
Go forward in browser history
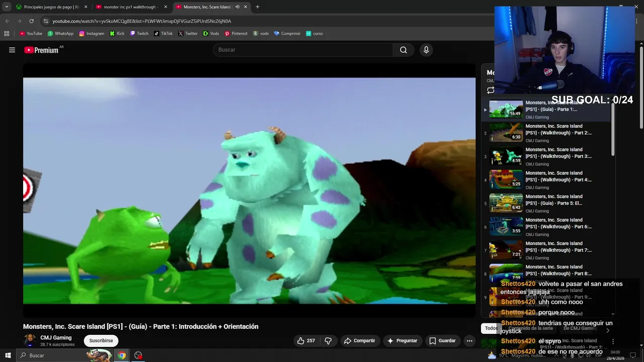pyautogui.click(x=19, y=21)
